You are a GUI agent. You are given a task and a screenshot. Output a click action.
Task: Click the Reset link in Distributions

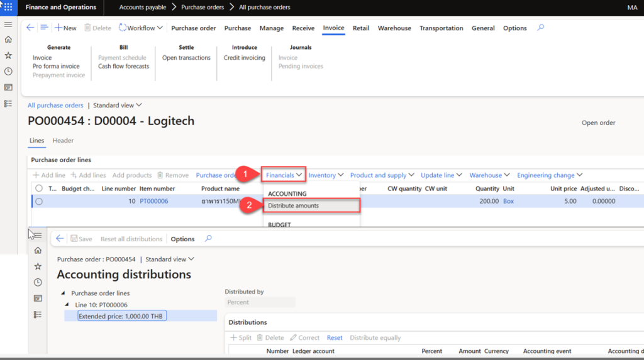click(x=335, y=338)
